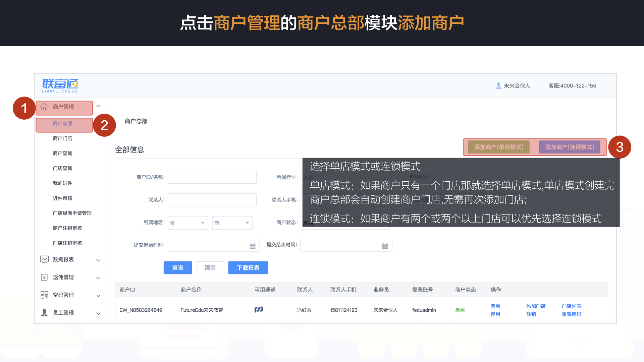Click the 商户状态 column header
Viewport: 644px width, 362px height.
point(466,290)
